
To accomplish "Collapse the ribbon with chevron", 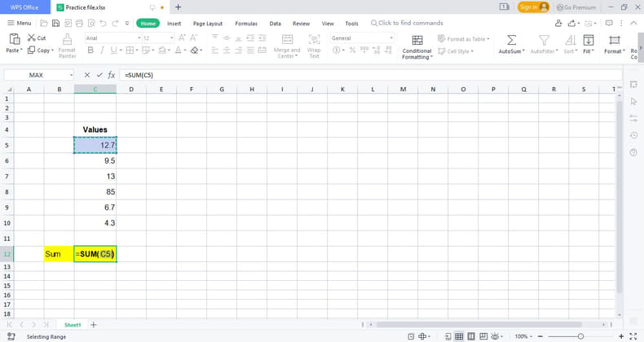I will coord(633,23).
